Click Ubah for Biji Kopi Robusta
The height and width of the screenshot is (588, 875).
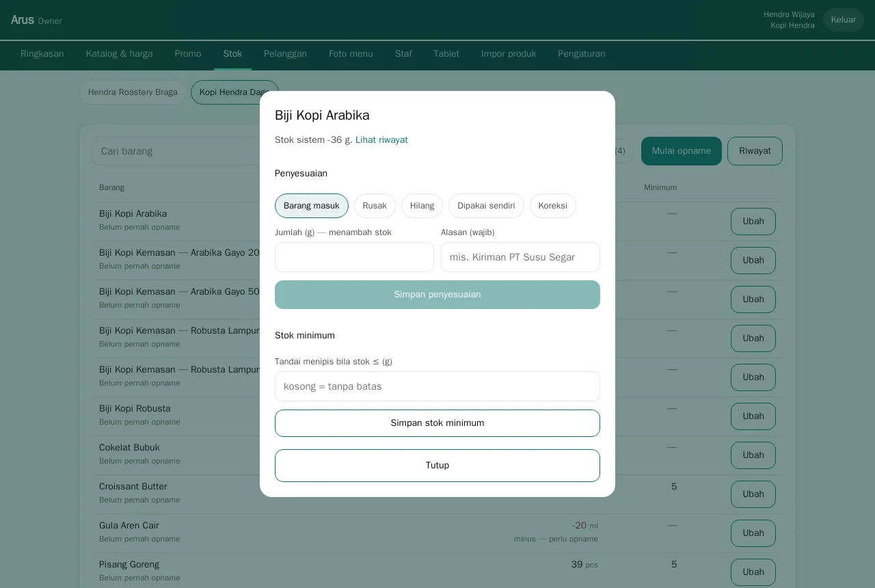coord(753,416)
